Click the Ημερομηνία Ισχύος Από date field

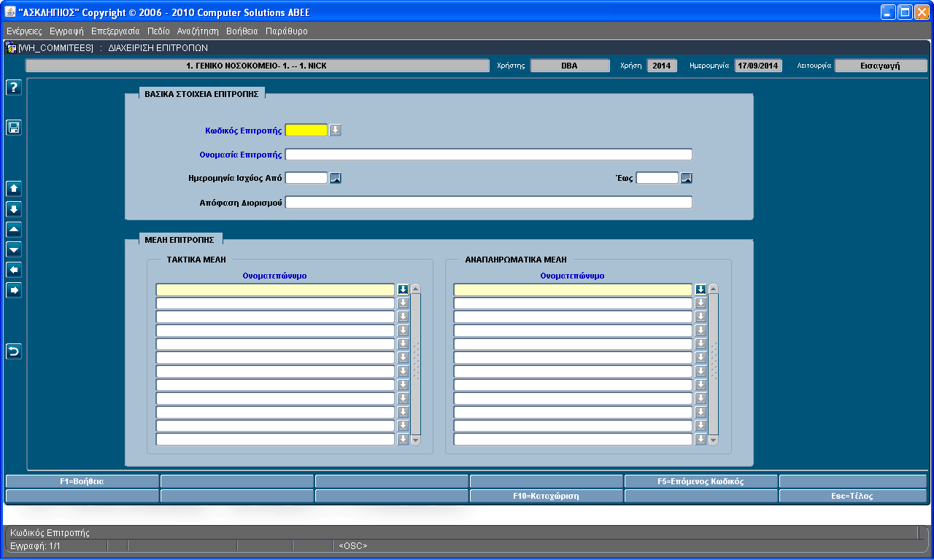(306, 178)
